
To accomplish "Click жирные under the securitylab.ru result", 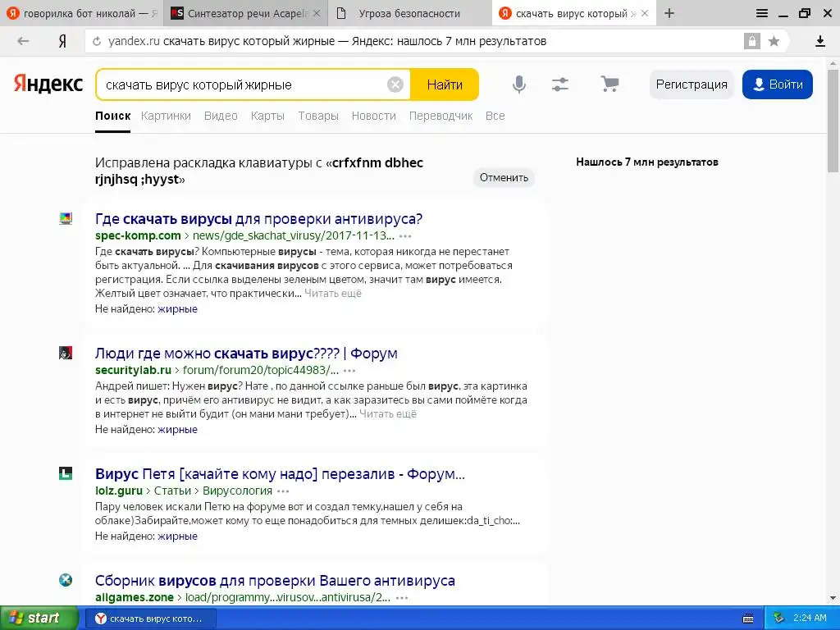I will [x=177, y=430].
